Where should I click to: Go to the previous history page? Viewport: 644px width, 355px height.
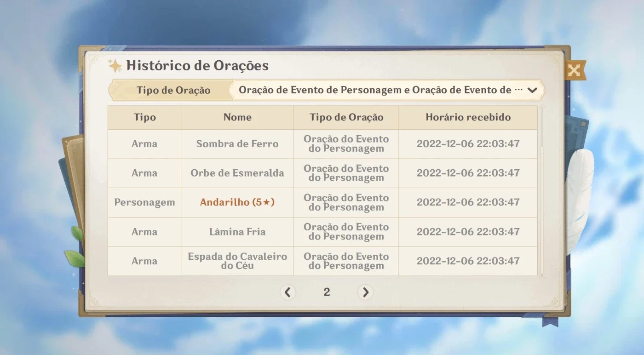pos(288,292)
